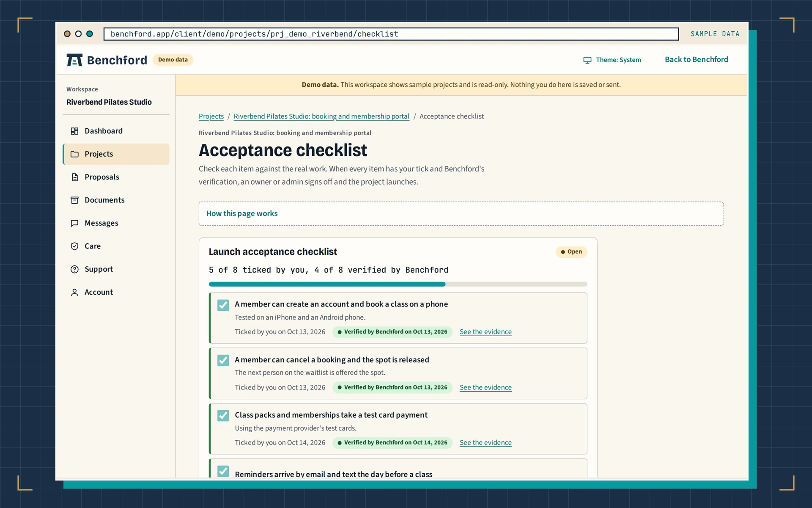Click 'The next person on the waitlist' description

point(310,373)
